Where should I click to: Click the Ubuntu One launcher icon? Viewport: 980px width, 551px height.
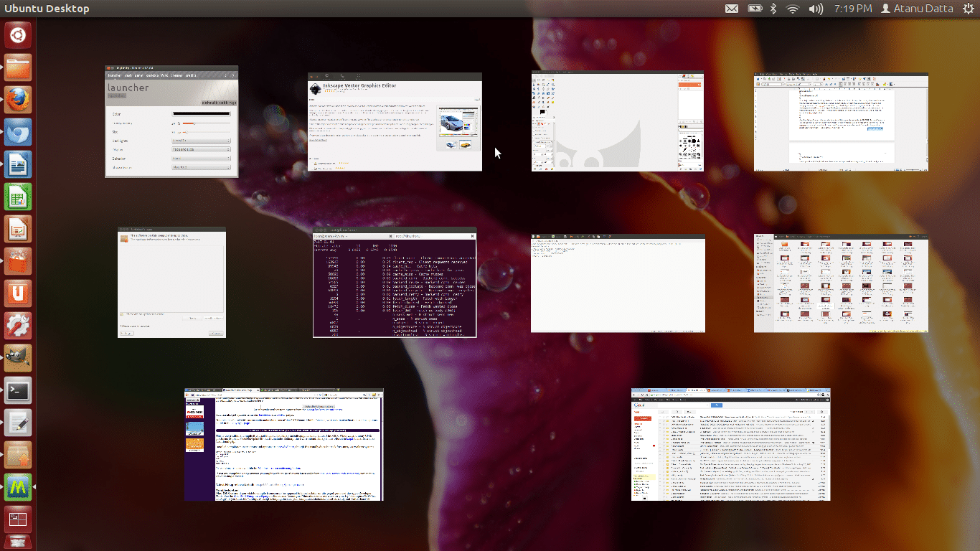tap(18, 294)
